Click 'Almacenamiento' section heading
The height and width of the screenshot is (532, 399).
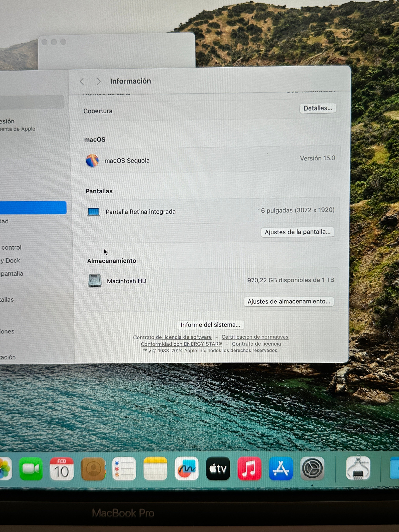click(112, 261)
